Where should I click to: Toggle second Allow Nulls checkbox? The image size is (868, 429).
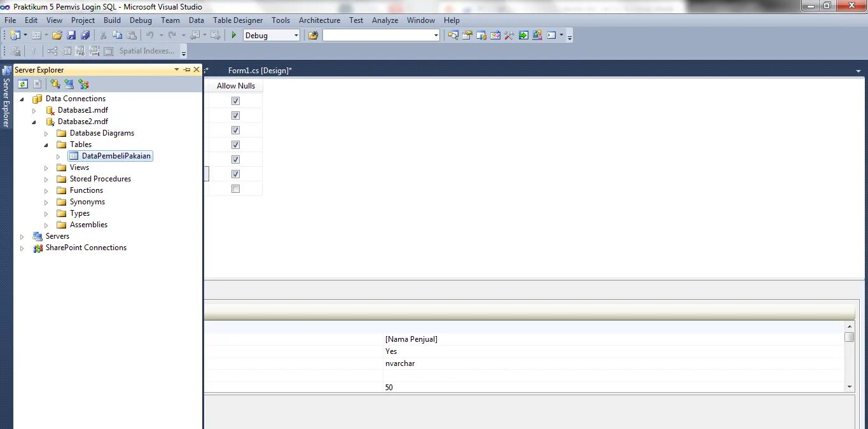point(235,115)
